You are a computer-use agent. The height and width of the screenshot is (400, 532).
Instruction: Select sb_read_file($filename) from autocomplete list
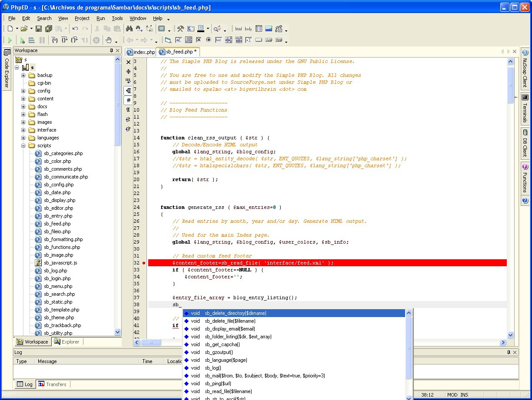click(228, 391)
